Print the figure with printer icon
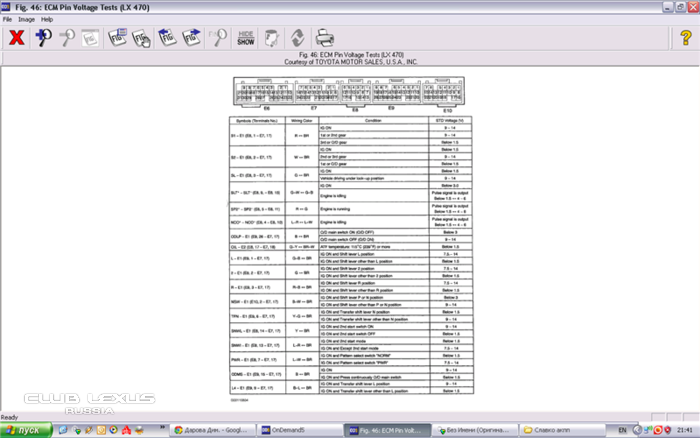 pyautogui.click(x=325, y=38)
